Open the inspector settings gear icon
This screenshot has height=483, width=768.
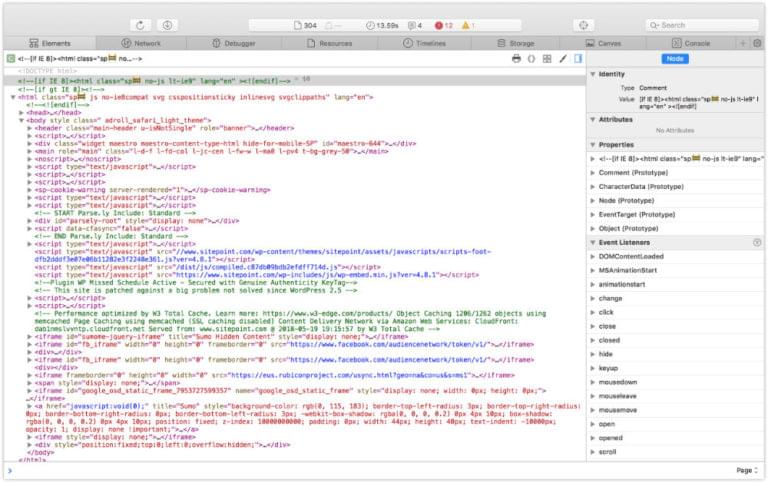754,43
